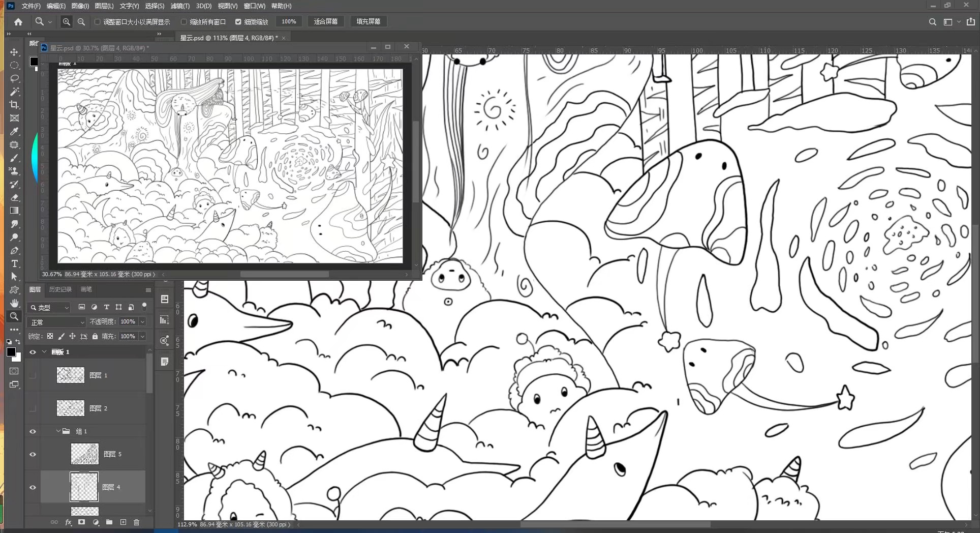Image resolution: width=980 pixels, height=533 pixels.
Task: Open 不透明度 opacity dropdown arrow
Action: (x=143, y=322)
